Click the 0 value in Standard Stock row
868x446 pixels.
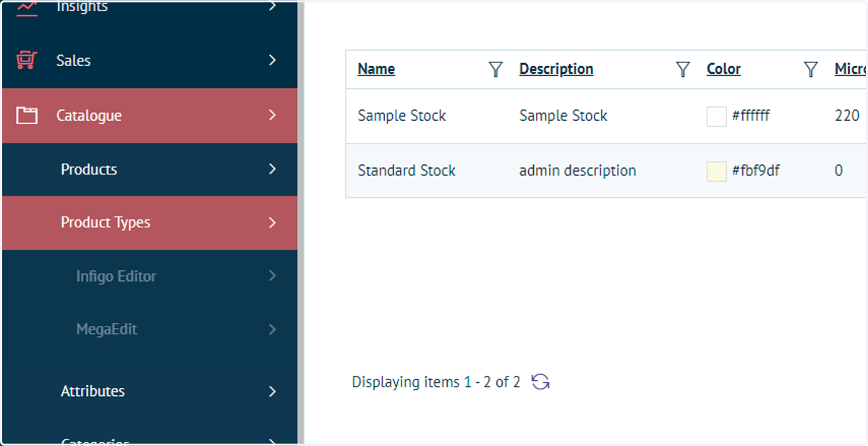839,172
